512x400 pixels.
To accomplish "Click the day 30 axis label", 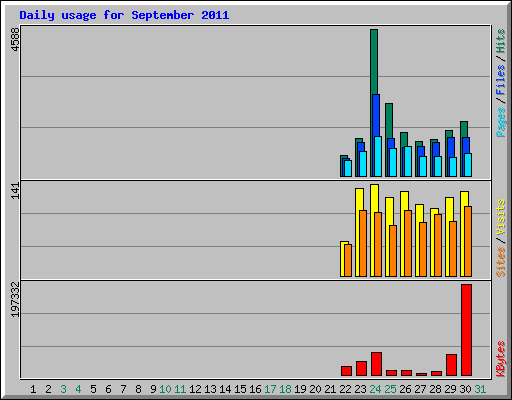I will point(465,389).
